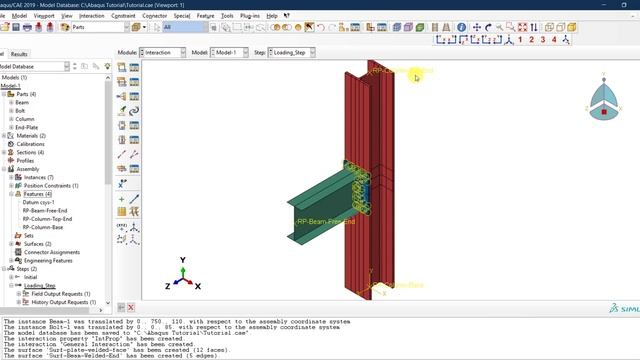Screen dimensions: 640x360
Task: Toggle the light bulb filter in model tree
Action: click(107, 66)
